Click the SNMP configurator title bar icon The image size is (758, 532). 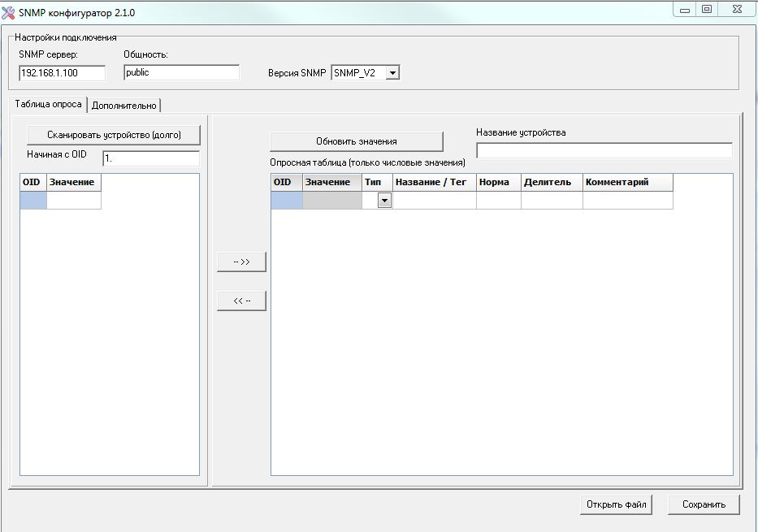coord(9,13)
